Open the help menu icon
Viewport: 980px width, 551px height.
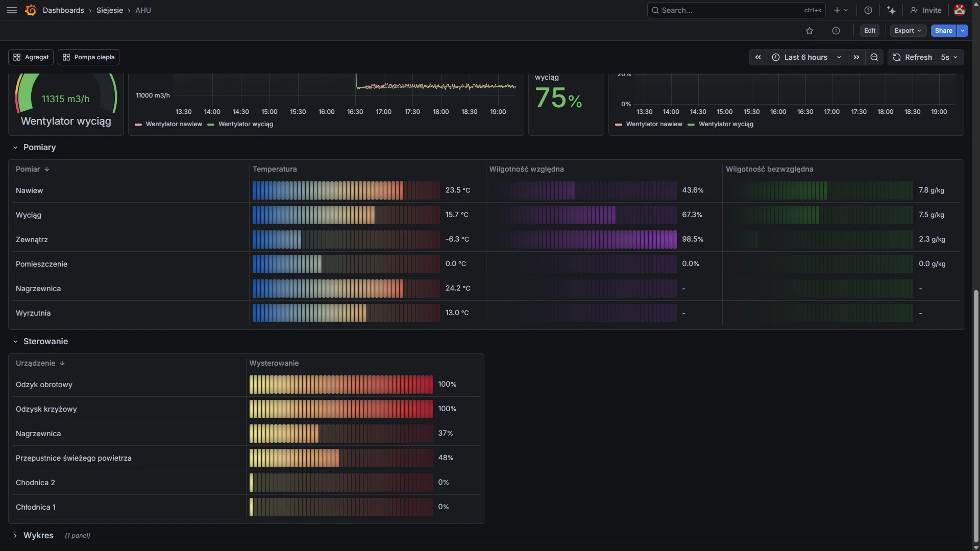(x=868, y=10)
